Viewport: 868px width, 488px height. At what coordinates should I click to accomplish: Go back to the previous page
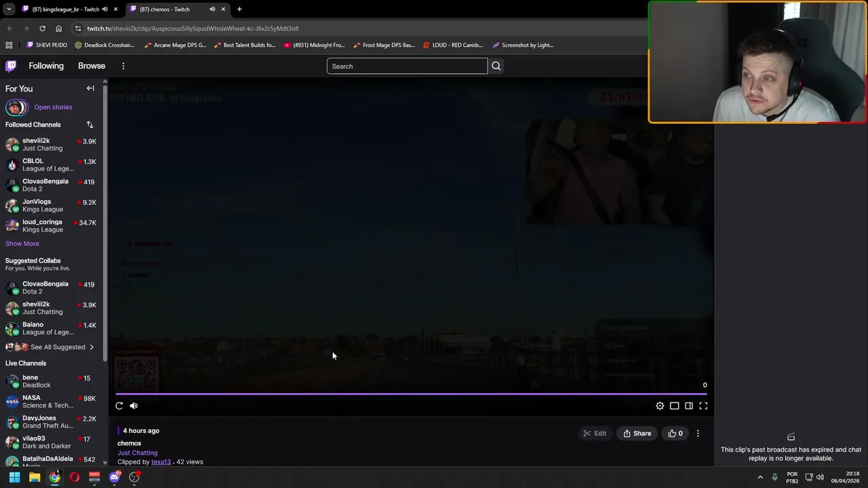9,28
